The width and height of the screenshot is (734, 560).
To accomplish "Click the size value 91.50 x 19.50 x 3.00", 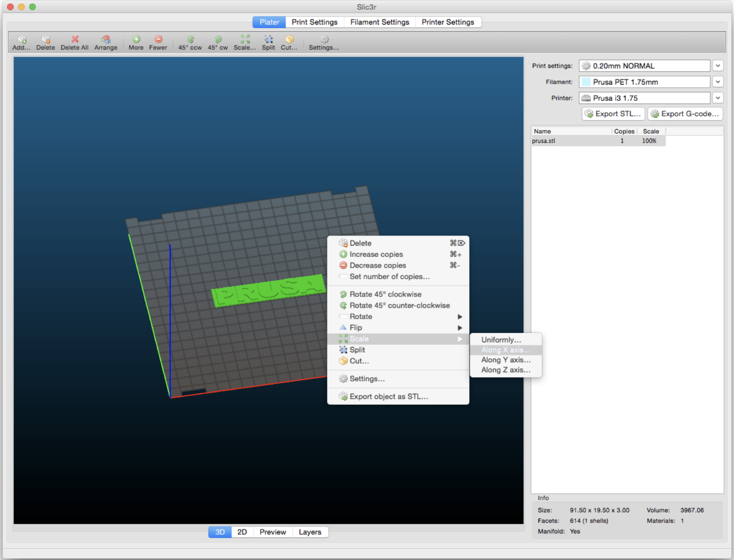I will [600, 511].
